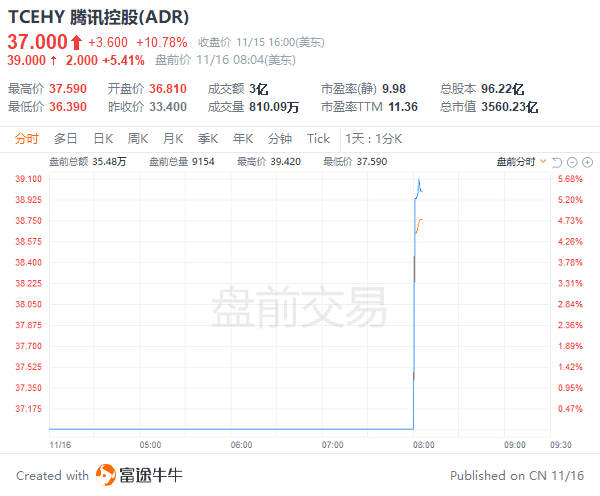Screen dimensions: 600x496
Task: Switch to the Tick tab
Action: (x=318, y=139)
